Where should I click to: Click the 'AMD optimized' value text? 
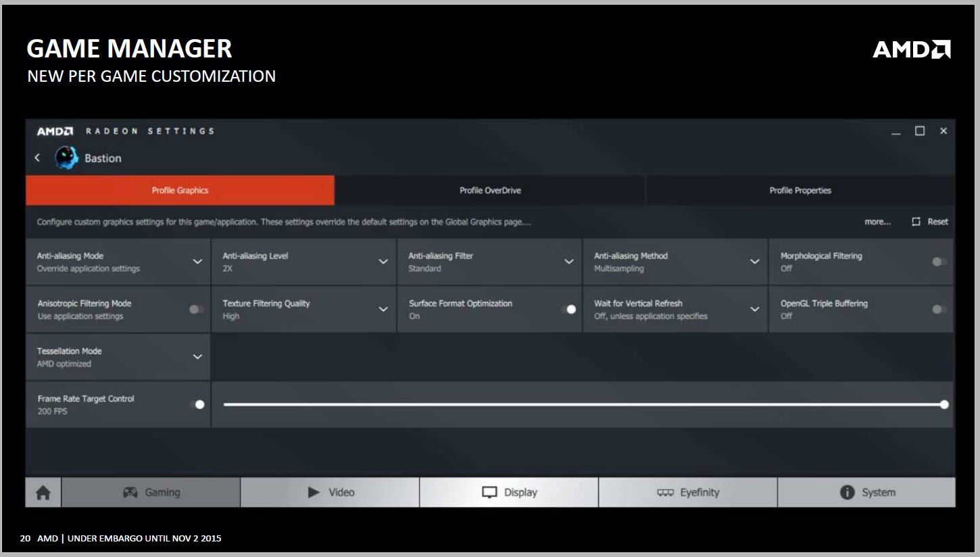click(64, 364)
